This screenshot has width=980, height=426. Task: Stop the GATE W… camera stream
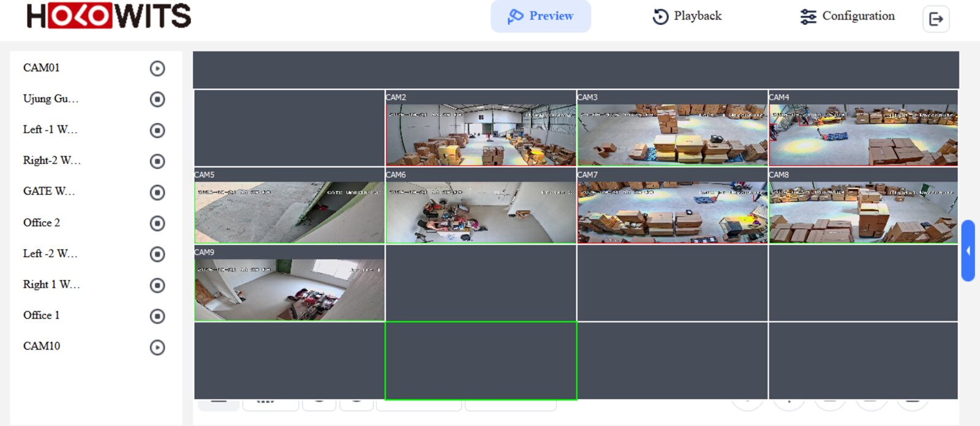point(157,192)
